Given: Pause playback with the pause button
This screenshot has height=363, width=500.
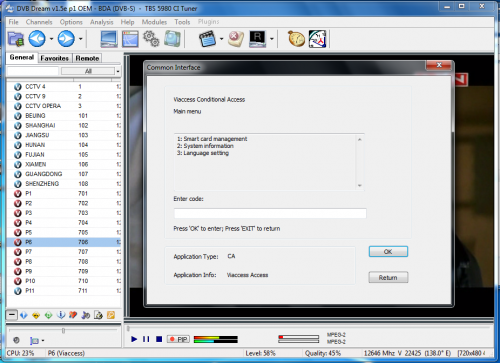Looking at the screenshot, I should tap(146, 339).
